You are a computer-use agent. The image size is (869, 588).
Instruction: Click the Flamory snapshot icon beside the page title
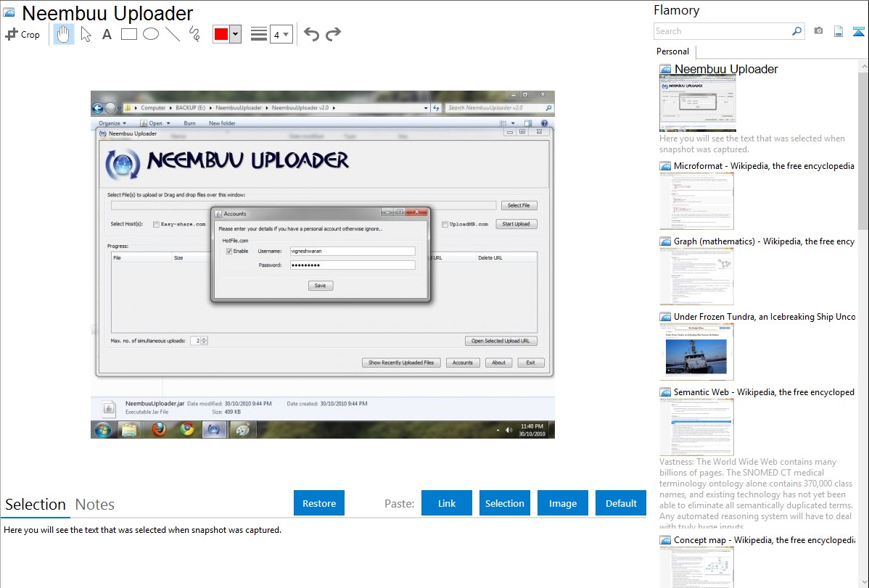click(9, 13)
